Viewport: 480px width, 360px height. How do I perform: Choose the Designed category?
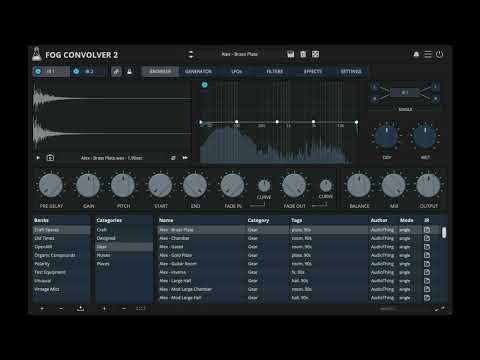coord(124,238)
